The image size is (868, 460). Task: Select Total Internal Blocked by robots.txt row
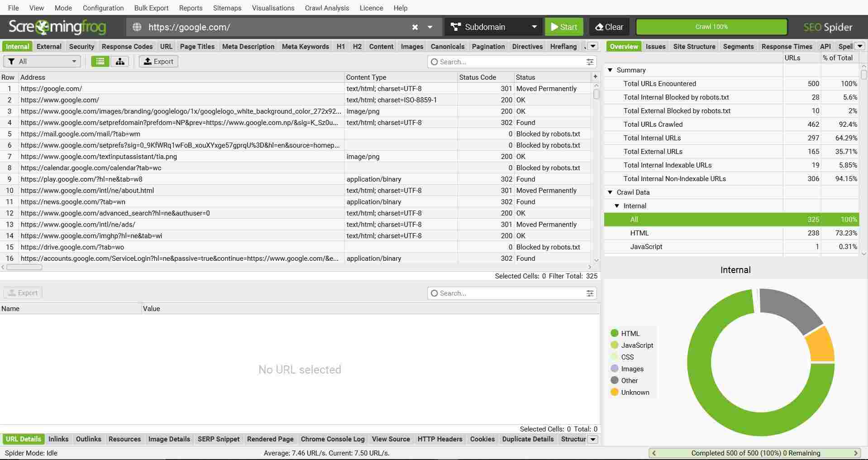tap(731, 97)
